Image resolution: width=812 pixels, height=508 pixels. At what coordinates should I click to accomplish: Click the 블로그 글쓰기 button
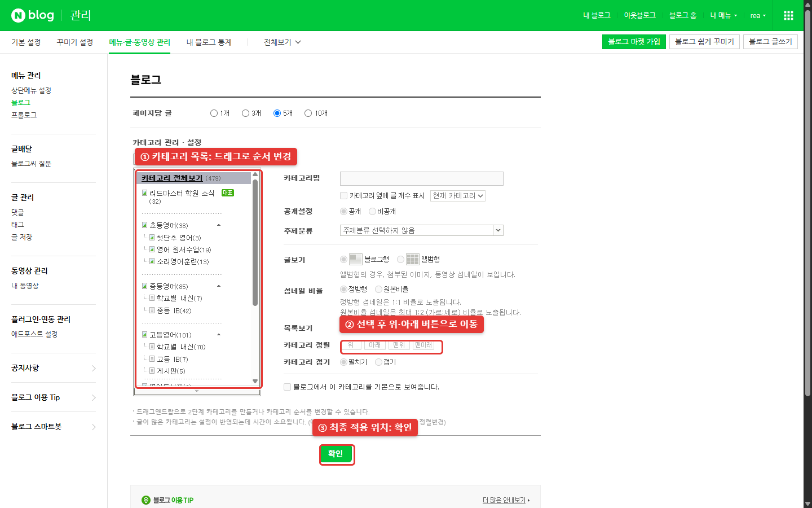pyautogui.click(x=770, y=42)
